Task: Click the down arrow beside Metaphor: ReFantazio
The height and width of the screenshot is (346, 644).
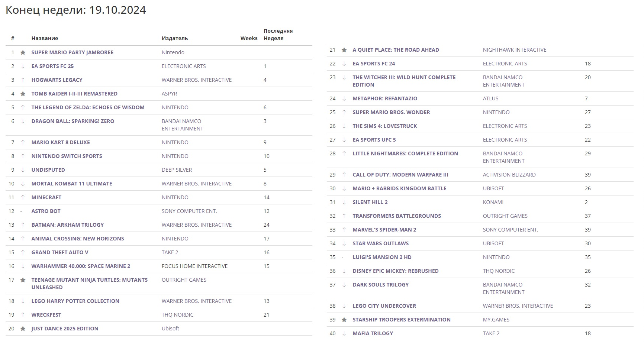Action: tap(344, 98)
